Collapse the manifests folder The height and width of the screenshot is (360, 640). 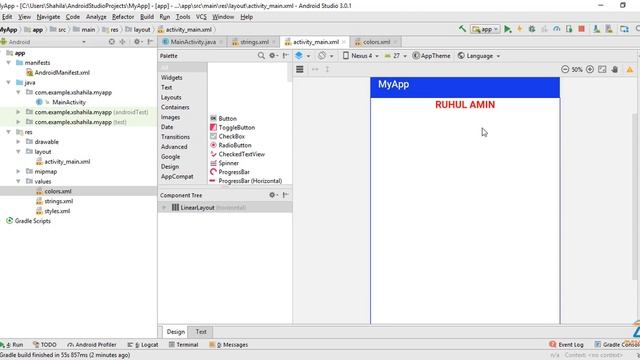9,63
